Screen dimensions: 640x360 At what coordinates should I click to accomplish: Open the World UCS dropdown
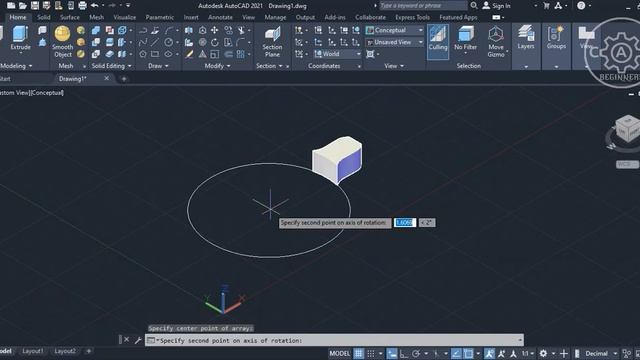[x=338, y=54]
